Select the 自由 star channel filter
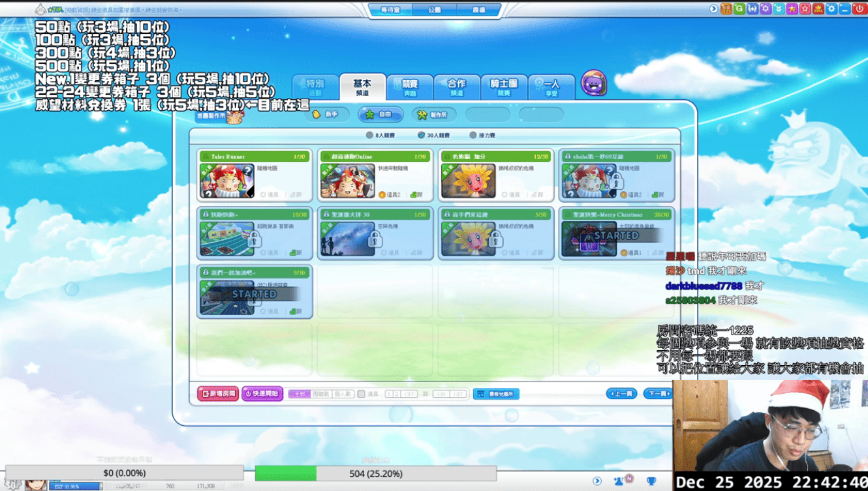Screen dimensions: 868x491 pos(380,114)
